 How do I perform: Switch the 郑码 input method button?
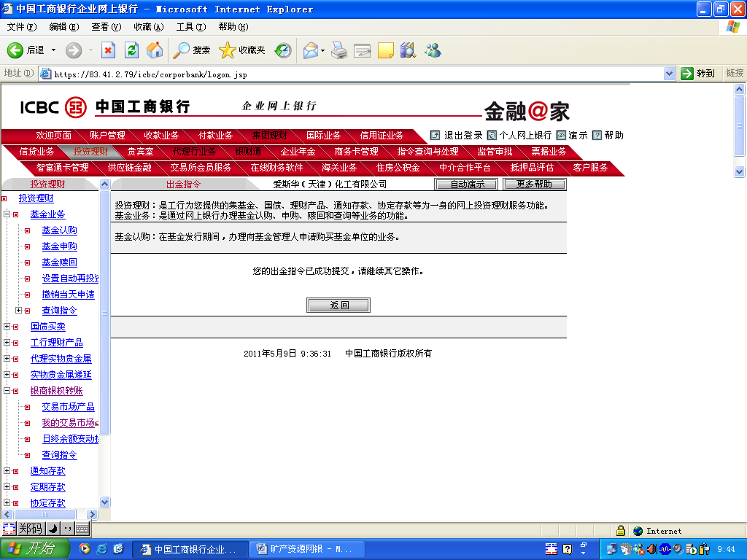(x=31, y=528)
